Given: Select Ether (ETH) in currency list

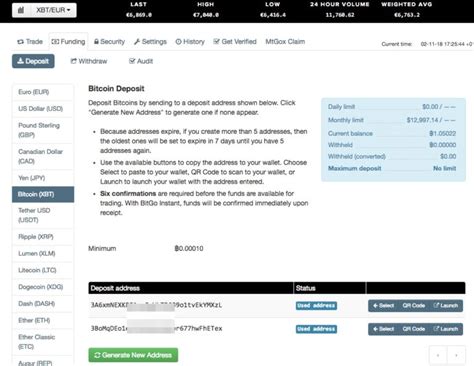Looking at the screenshot, I should [x=43, y=320].
